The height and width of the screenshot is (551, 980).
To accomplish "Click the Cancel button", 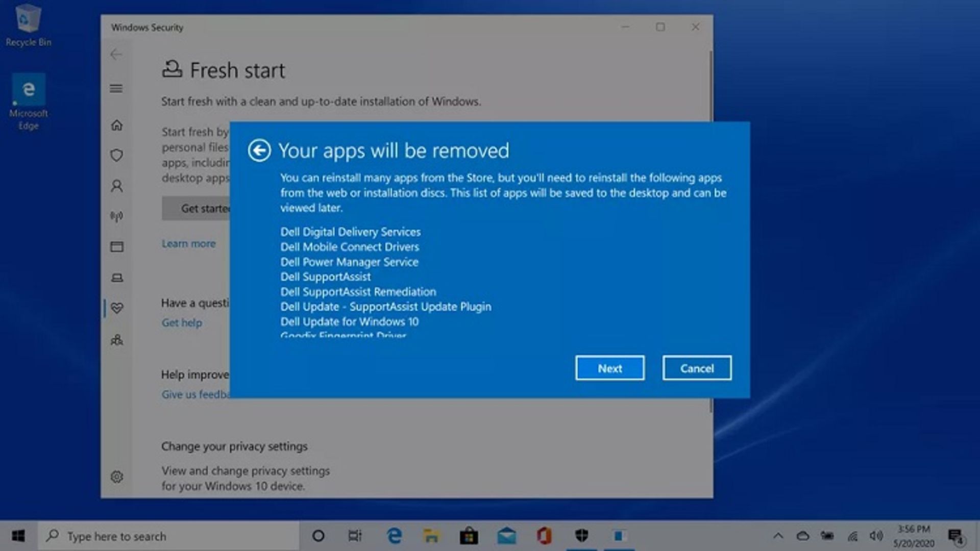I will (697, 368).
